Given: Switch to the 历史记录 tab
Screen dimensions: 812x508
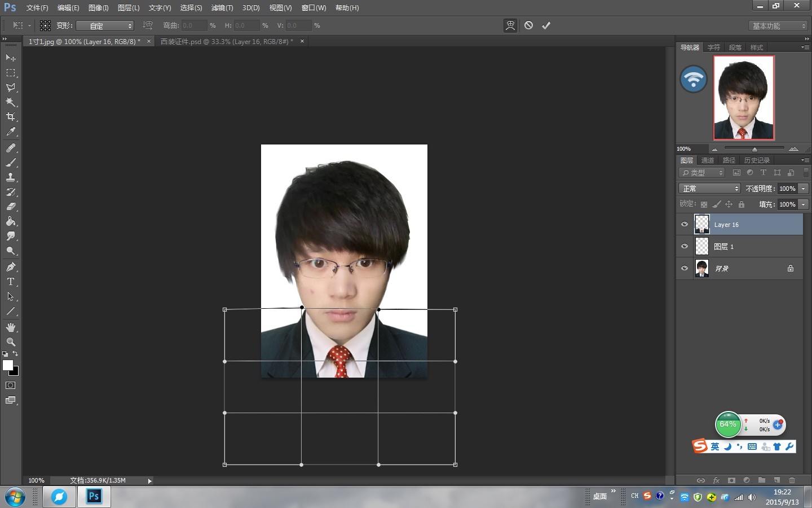Looking at the screenshot, I should point(756,160).
